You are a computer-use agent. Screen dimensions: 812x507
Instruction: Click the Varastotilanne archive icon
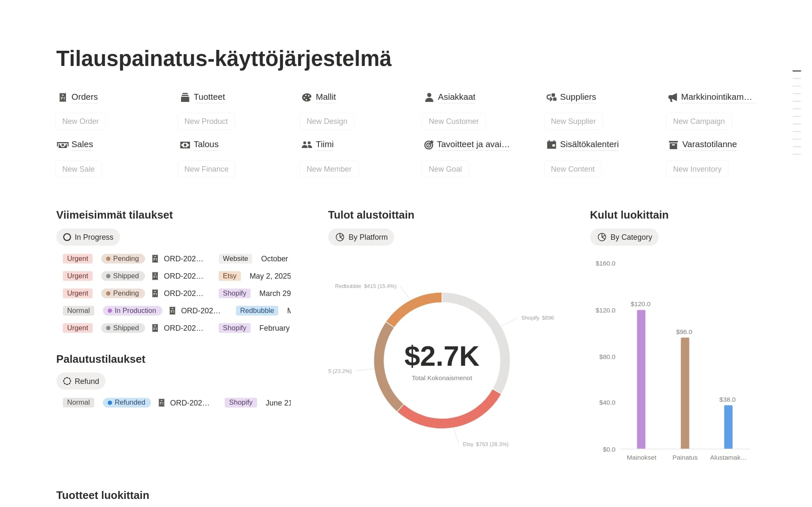[x=673, y=145]
